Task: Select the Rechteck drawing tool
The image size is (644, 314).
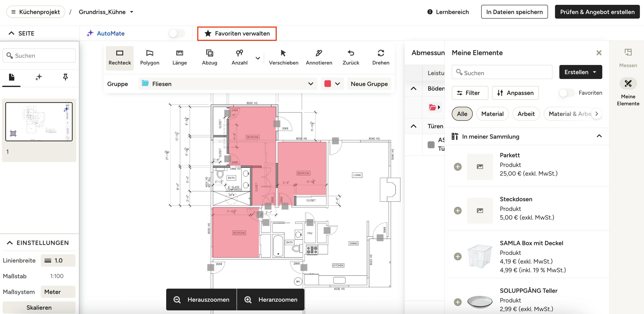Action: 119,58
